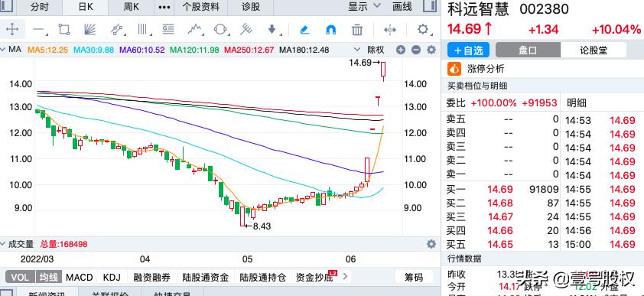
Task: Click MA250:12.67 label
Action: [x=249, y=50]
